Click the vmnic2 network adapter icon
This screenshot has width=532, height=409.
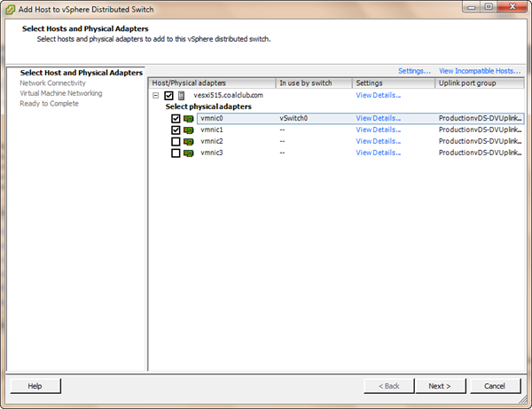(188, 142)
